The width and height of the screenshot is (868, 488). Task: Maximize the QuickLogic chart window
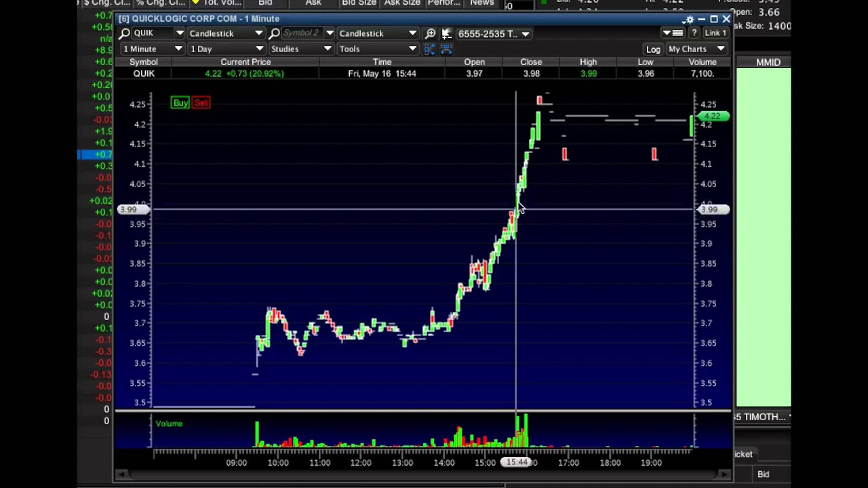click(714, 19)
